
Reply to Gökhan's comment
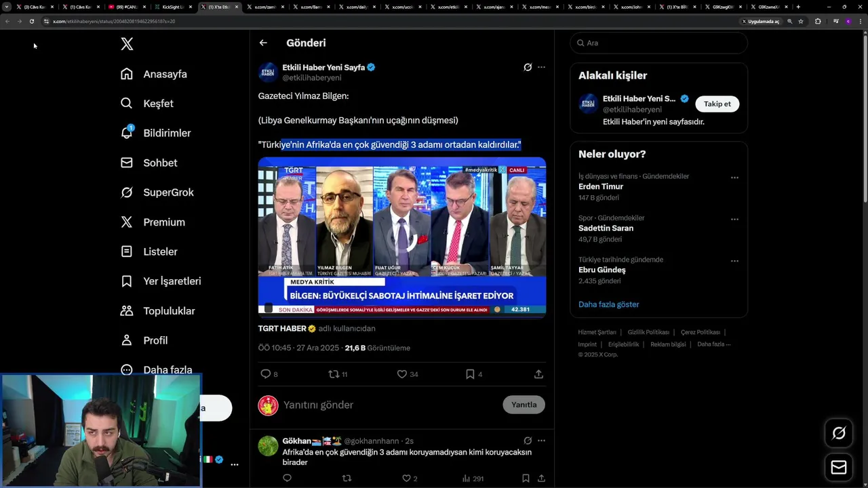287,479
